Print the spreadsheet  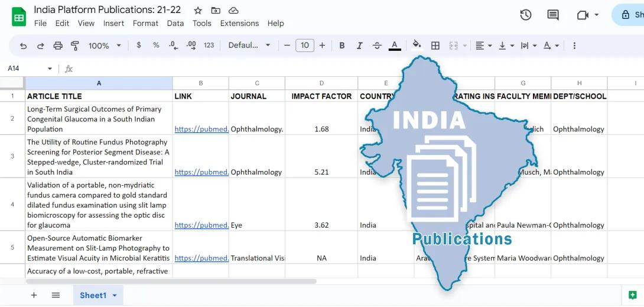[58, 46]
